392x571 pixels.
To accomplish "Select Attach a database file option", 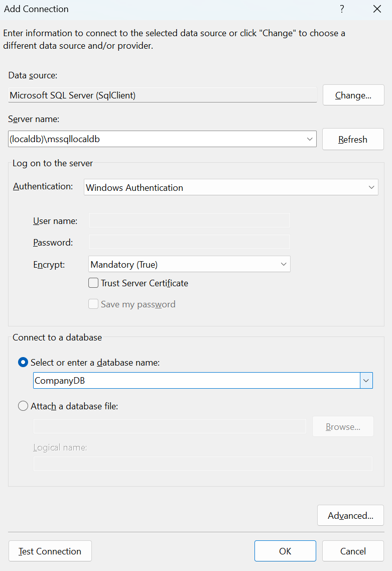I will (23, 406).
